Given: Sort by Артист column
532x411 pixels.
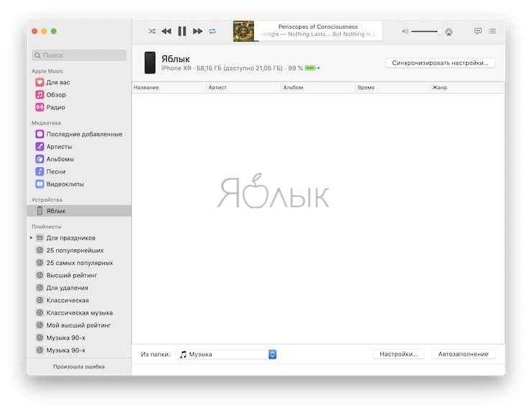Looking at the screenshot, I should point(243,88).
